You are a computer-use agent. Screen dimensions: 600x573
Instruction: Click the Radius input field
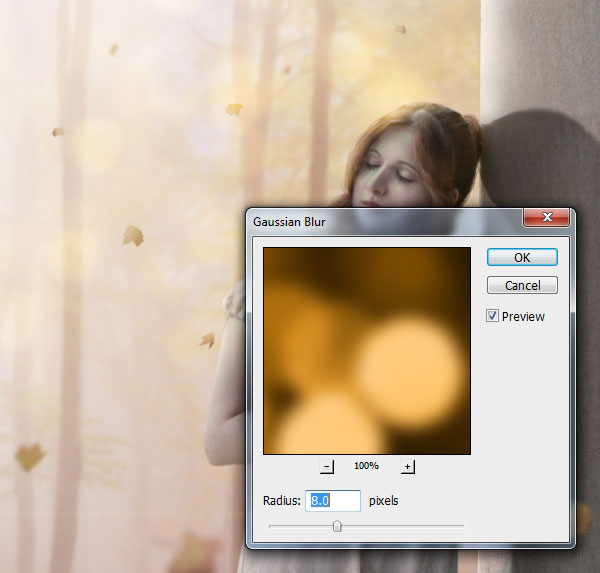333,500
